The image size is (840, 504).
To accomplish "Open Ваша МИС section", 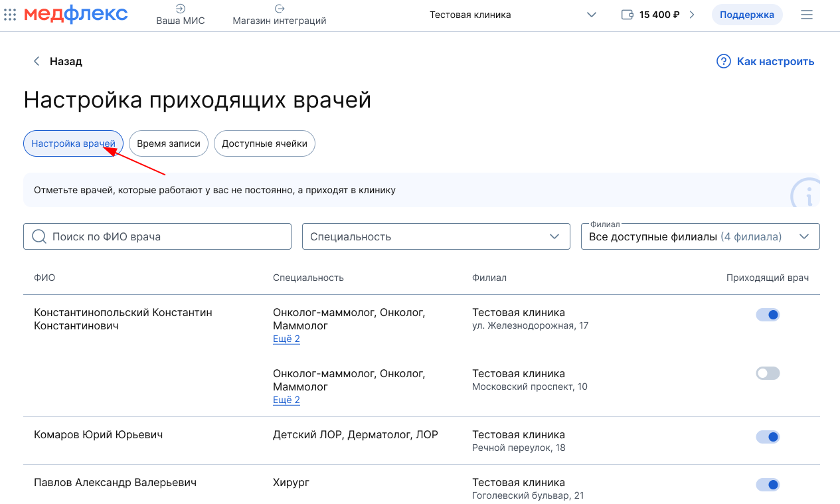I will point(181,15).
